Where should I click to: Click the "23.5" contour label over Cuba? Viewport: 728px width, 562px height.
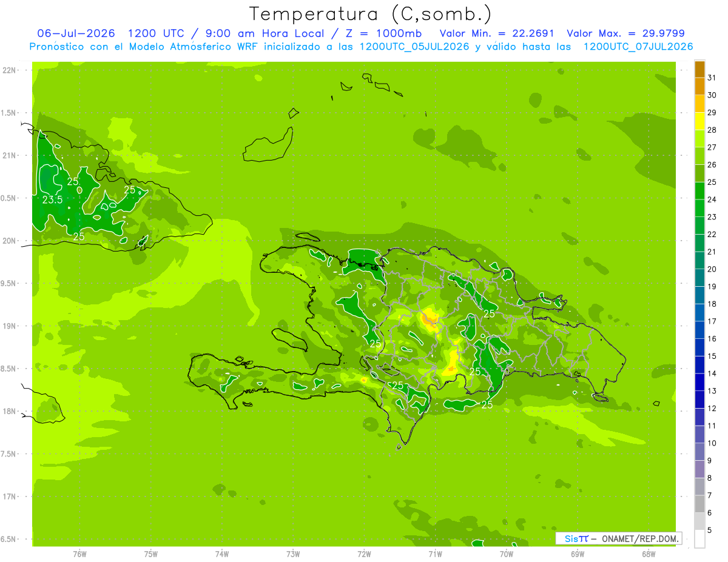point(53,199)
